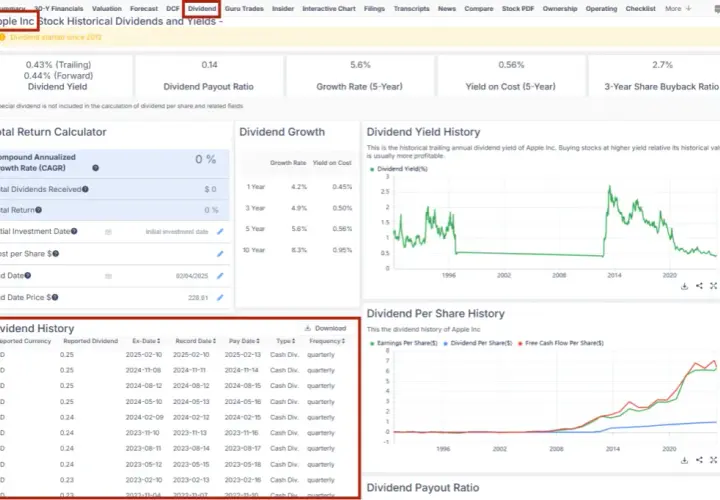
Task: Click help icon beside Total Dividends Received
Action: click(85, 189)
